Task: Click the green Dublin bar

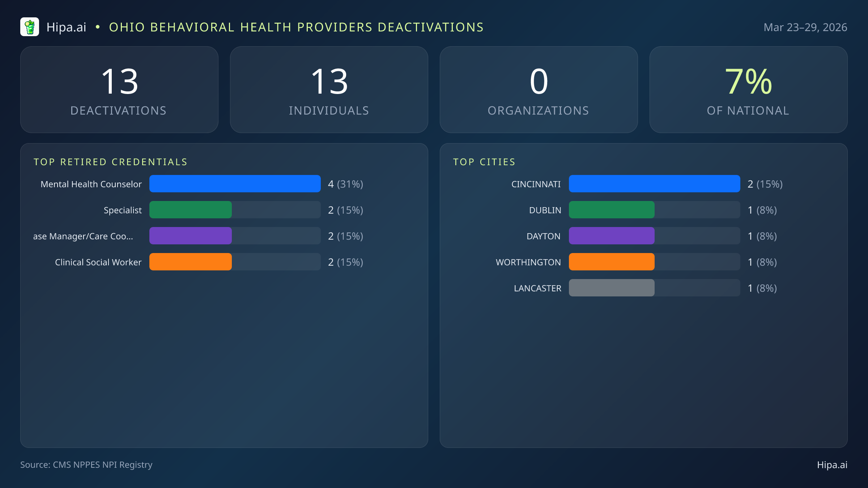Action: click(x=612, y=210)
